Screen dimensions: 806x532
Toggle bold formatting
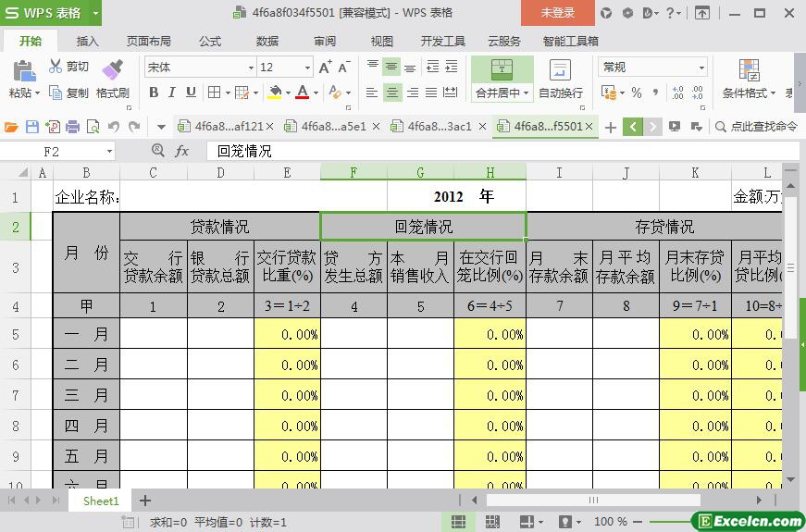point(154,93)
